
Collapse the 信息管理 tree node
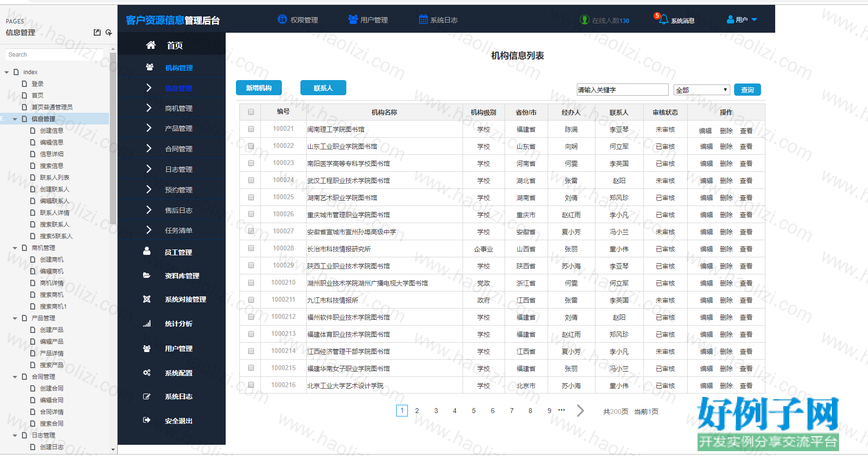point(15,119)
